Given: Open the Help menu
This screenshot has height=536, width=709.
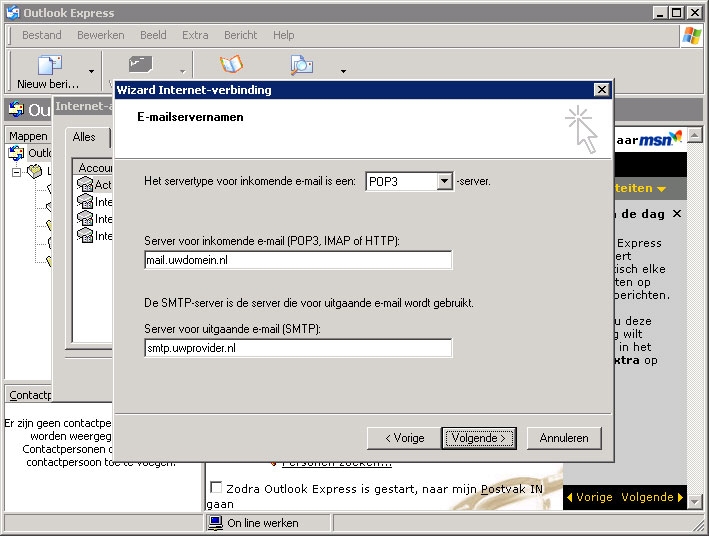Looking at the screenshot, I should [x=284, y=35].
